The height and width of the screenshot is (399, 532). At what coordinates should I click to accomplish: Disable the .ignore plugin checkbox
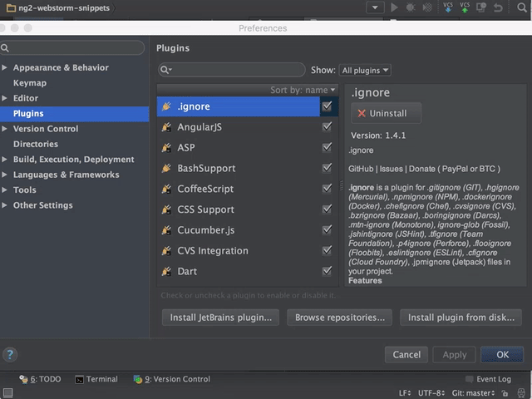(327, 106)
